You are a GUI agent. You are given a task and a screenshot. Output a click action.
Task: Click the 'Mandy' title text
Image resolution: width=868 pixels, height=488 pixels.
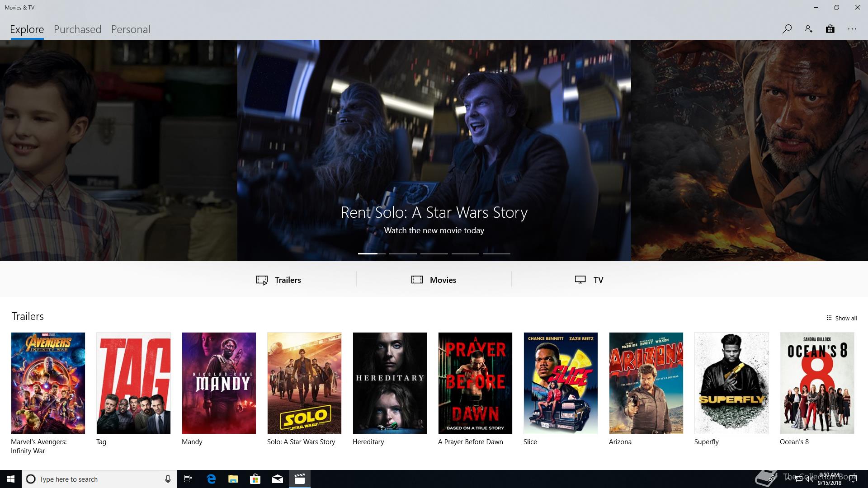point(192,442)
